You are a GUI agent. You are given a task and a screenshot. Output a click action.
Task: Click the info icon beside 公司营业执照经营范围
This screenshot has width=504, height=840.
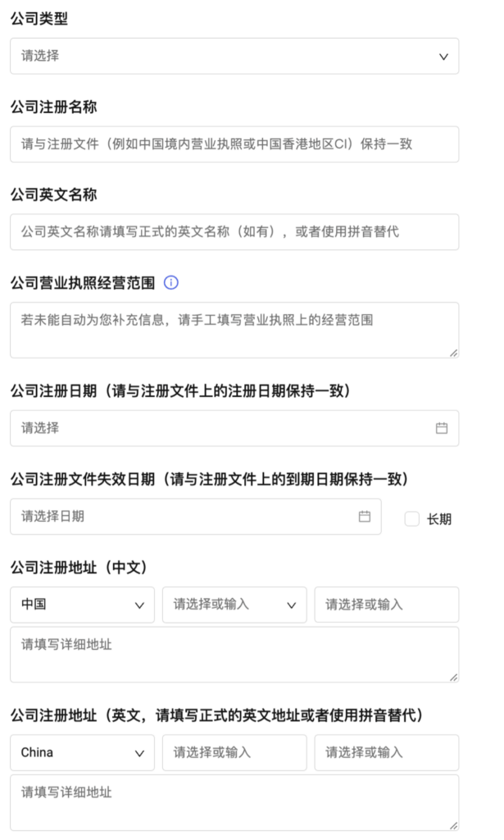[170, 282]
